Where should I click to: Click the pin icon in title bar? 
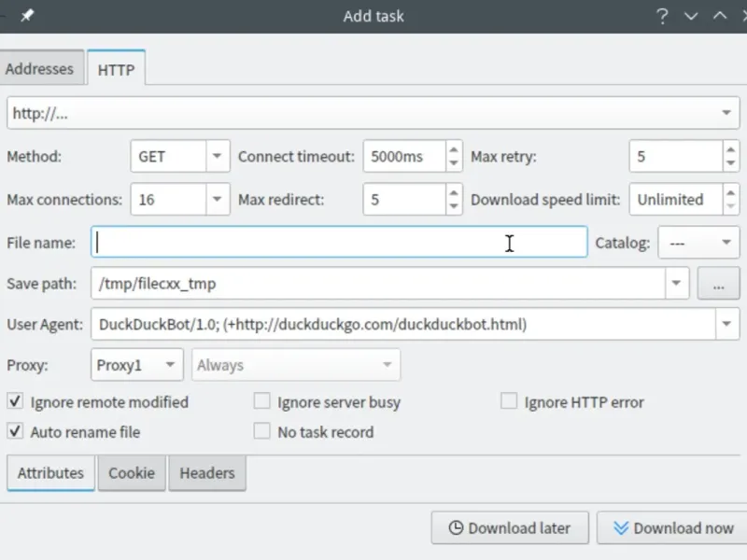coord(27,16)
